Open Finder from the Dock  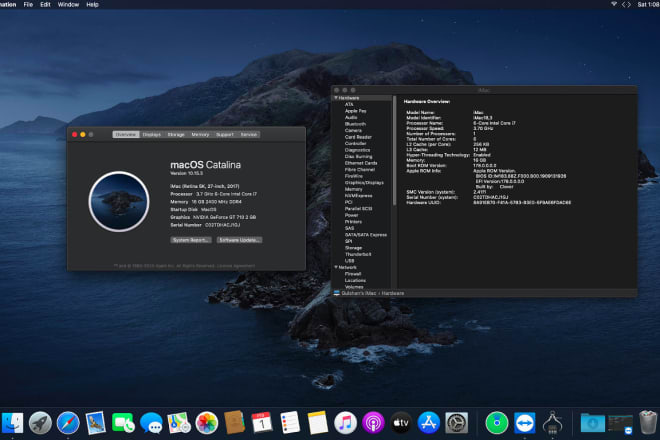13,423
